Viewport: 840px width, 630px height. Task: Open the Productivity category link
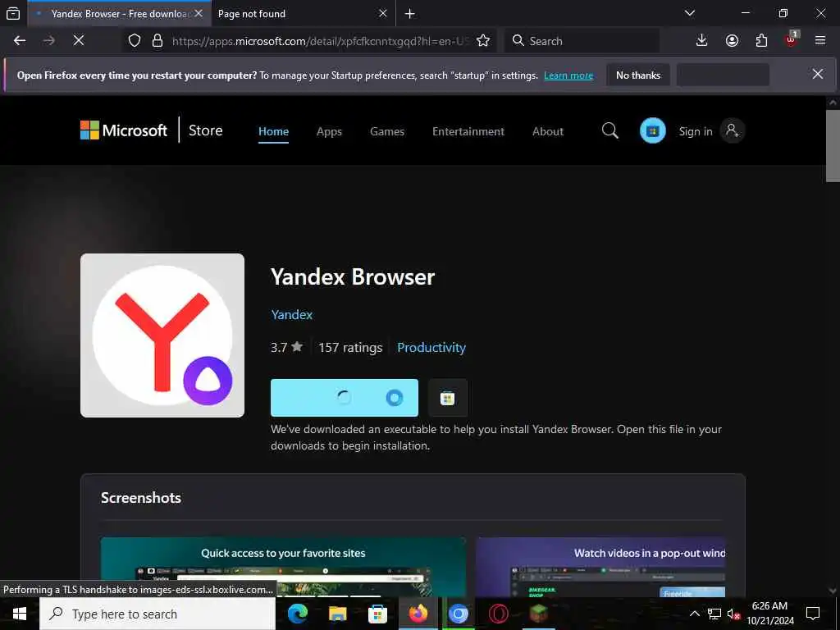[431, 348]
